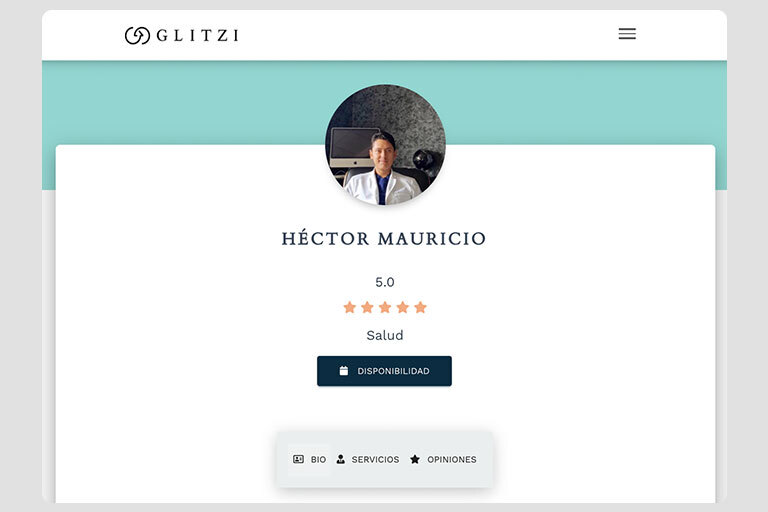Click the Salud category label
This screenshot has width=768, height=512.
(385, 335)
